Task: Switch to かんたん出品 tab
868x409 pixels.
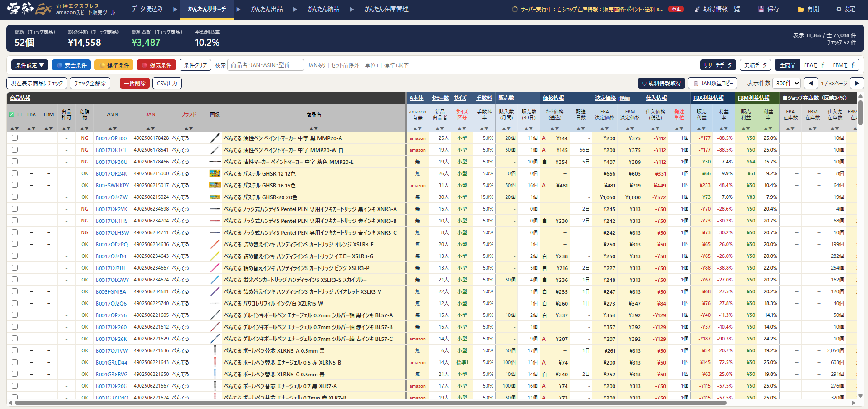Action: [267, 9]
